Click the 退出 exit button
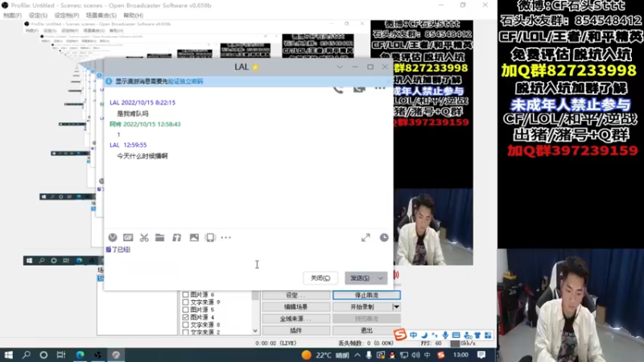This screenshot has height=362, width=644. pos(366,331)
